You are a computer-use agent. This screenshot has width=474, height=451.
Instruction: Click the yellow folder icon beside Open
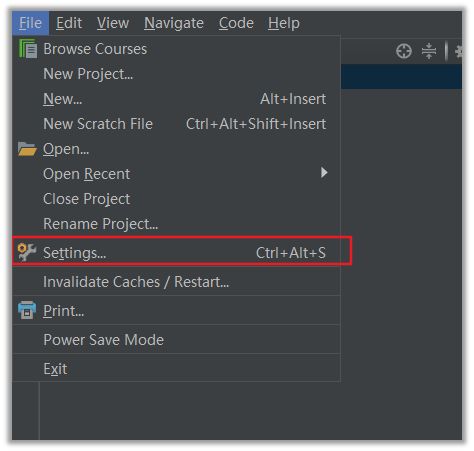[x=27, y=149]
